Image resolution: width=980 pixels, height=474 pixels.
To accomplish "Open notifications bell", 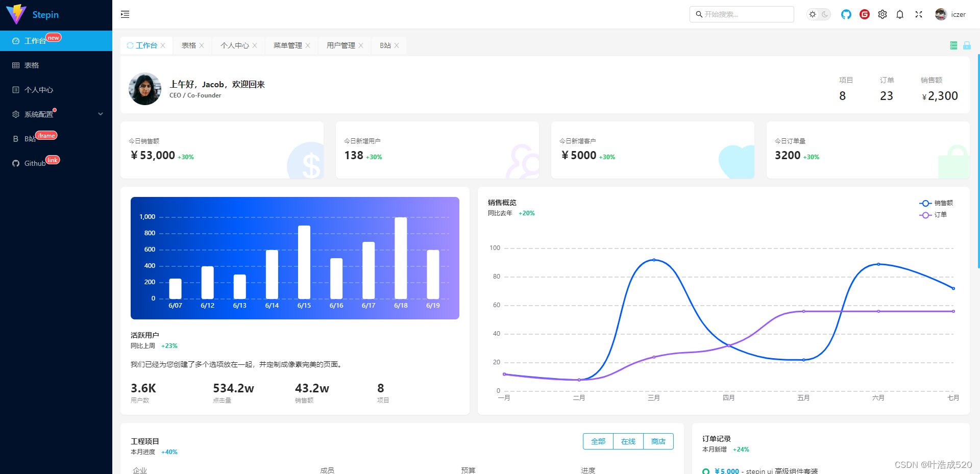I will [x=900, y=14].
